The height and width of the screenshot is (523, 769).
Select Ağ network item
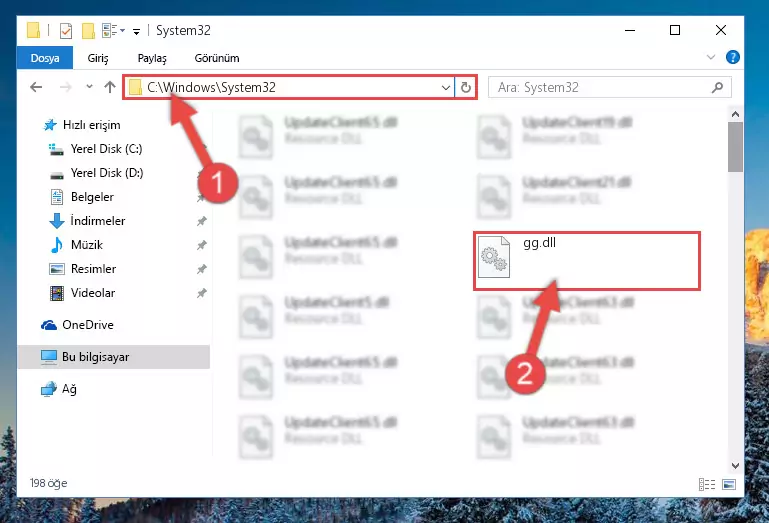click(x=59, y=389)
